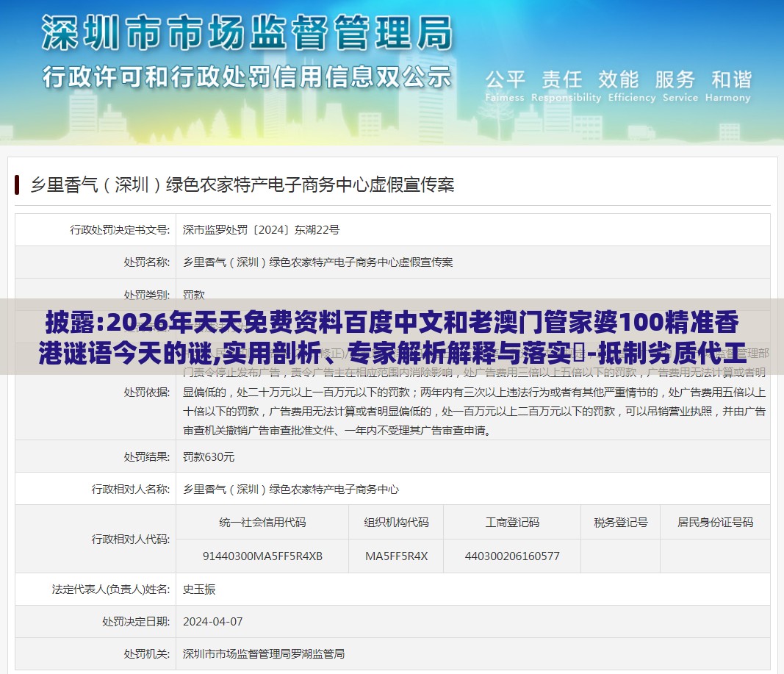Click the 处罚名称 label
Screen dimensions: 784x674
(x=147, y=262)
